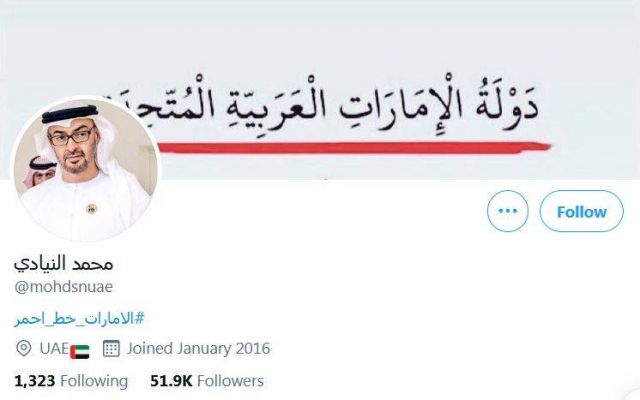Click the Followers count number 51.9K
Viewport: 640px width, 400px height.
pos(171,381)
